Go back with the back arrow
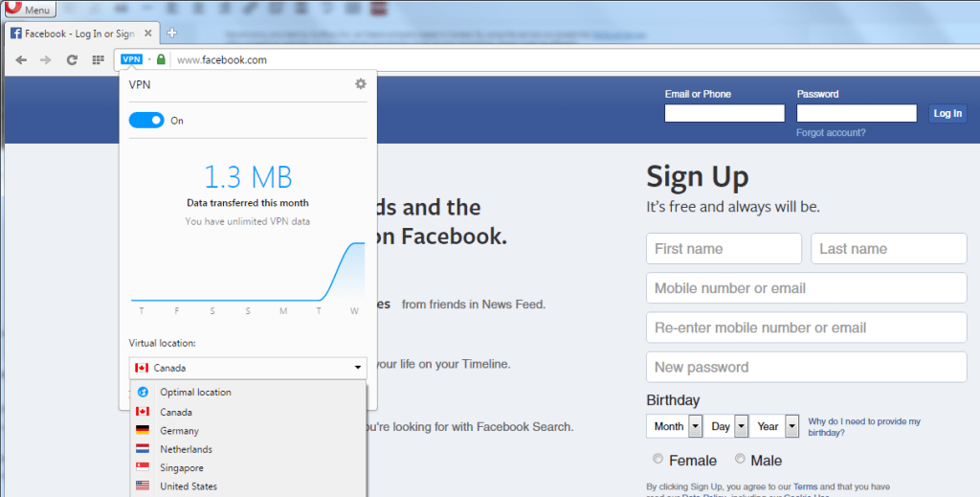This screenshot has height=497, width=980. pyautogui.click(x=21, y=60)
